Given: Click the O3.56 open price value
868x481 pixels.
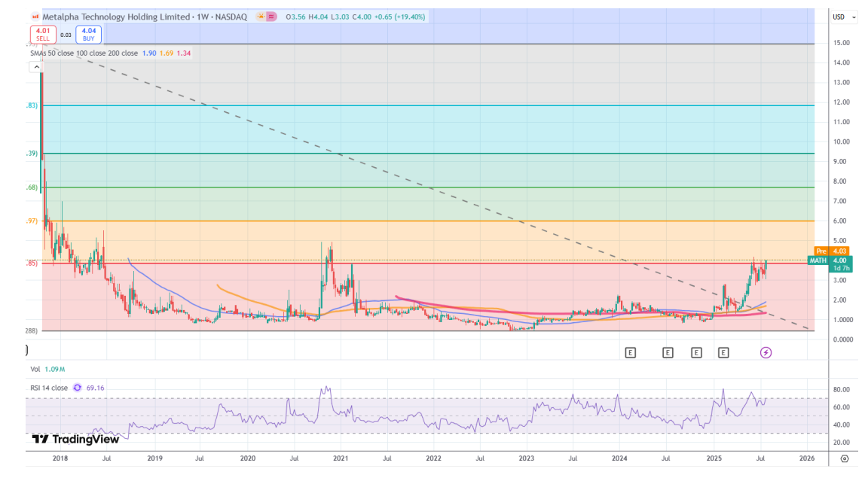Looking at the screenshot, I should (295, 17).
